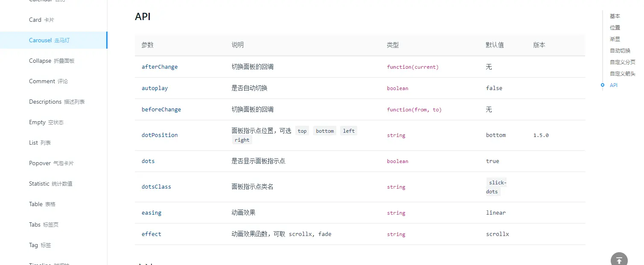Click the 'left' code tag
The width and height of the screenshot is (644, 265).
349,131
